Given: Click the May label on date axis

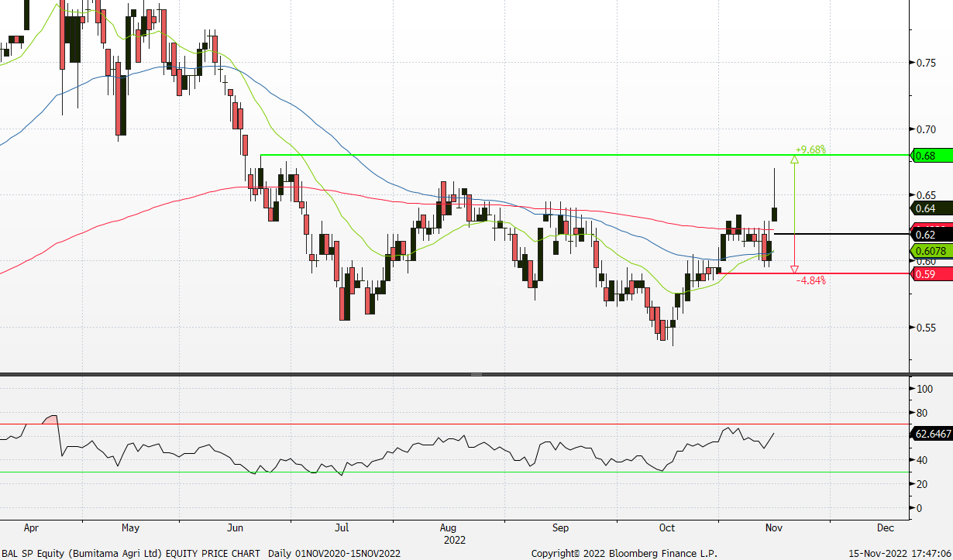Looking at the screenshot, I should [x=130, y=528].
